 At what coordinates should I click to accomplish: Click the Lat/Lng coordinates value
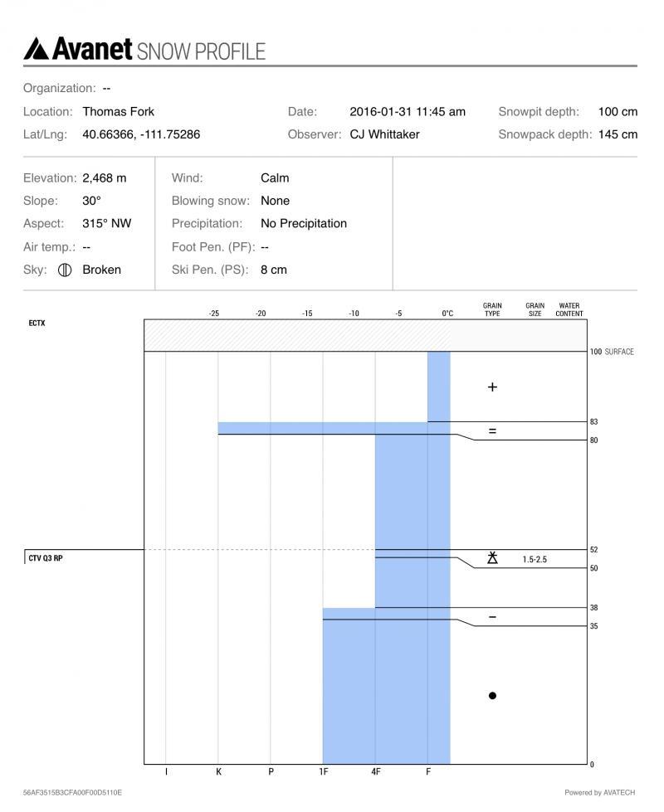(x=141, y=134)
